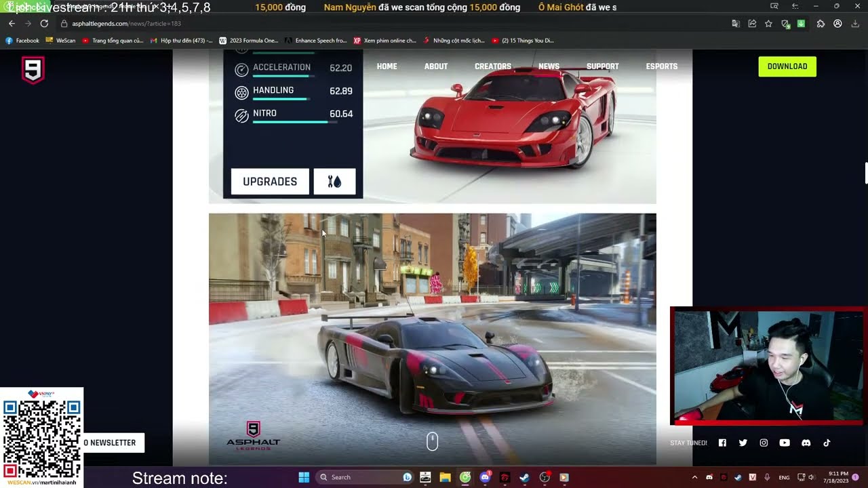Click the red Saleen S7 car image

coord(515,117)
